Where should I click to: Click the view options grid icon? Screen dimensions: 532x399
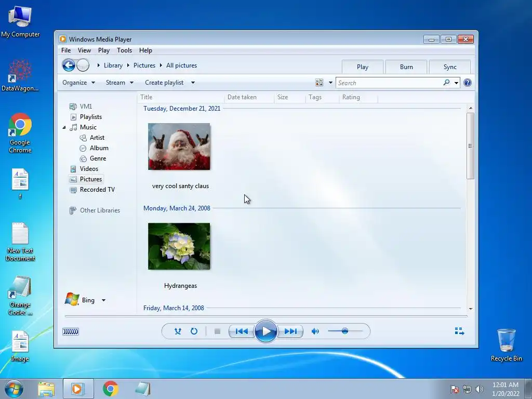coord(319,83)
